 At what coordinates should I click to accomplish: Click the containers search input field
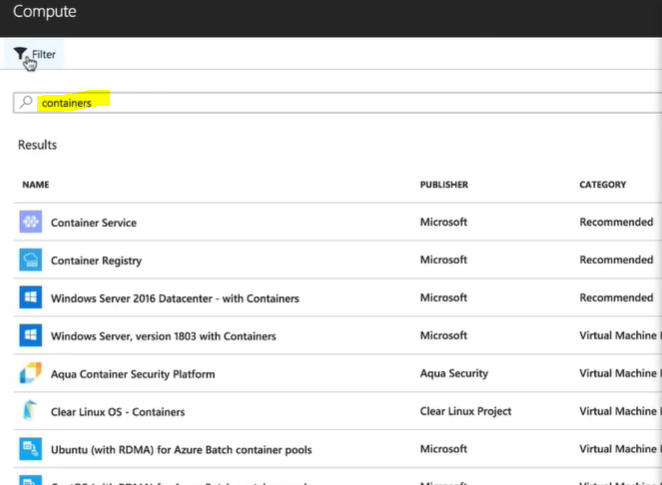tap(337, 103)
